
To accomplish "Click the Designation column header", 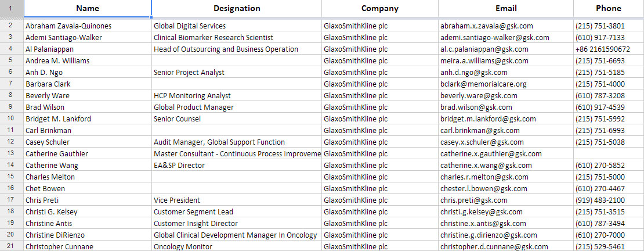I will (x=237, y=8).
